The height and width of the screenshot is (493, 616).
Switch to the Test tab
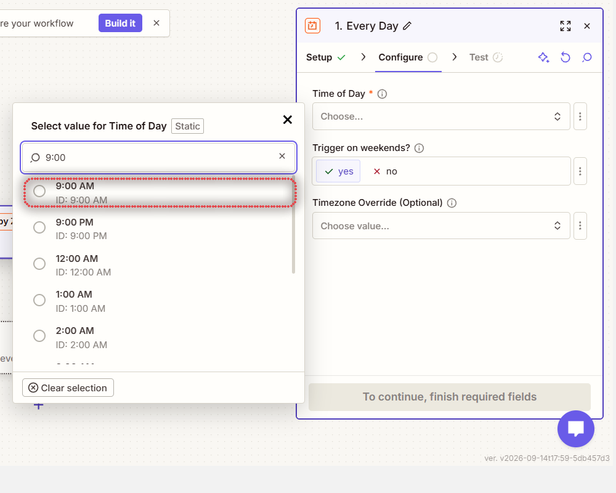click(x=486, y=57)
